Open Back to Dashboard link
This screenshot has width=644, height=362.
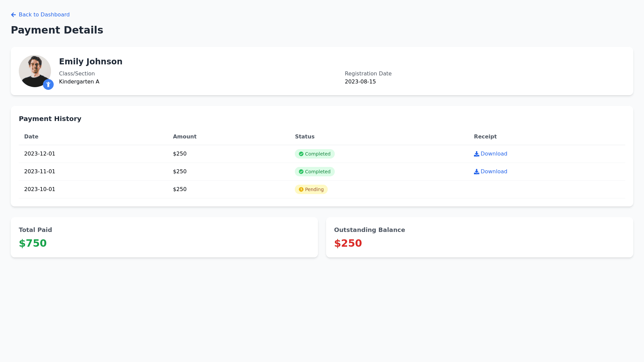[x=44, y=15]
